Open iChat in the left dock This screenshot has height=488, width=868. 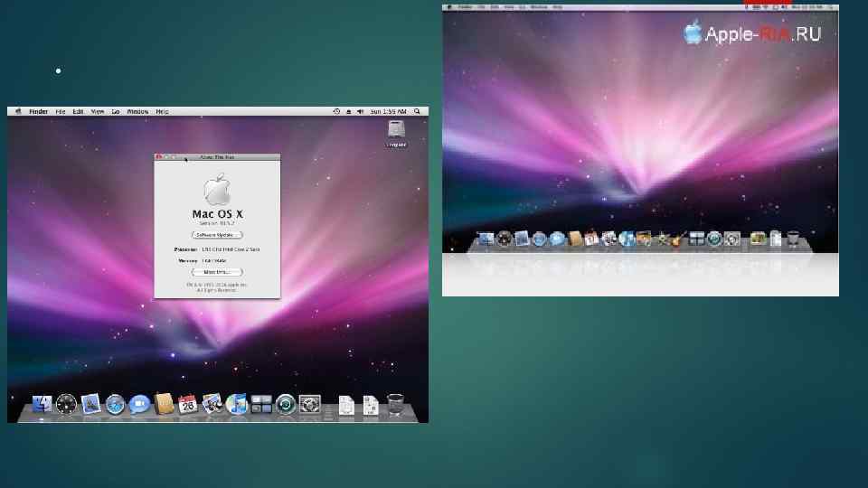pyautogui.click(x=139, y=405)
